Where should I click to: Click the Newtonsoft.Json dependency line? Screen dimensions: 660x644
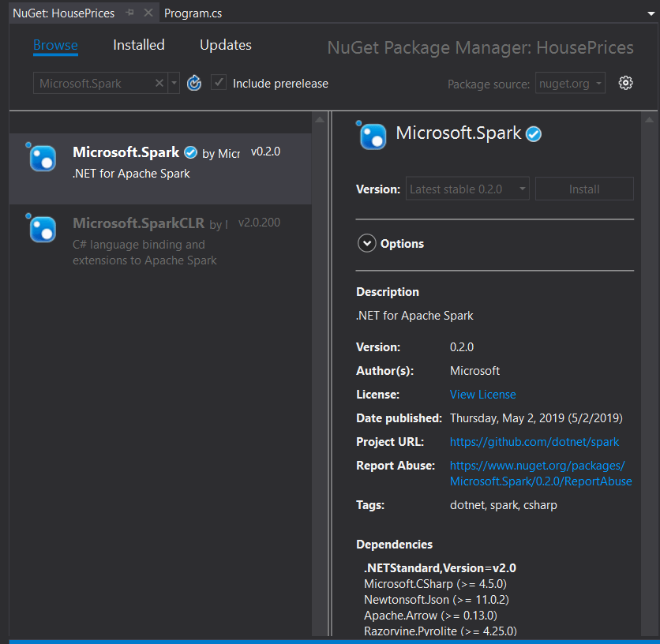click(437, 599)
